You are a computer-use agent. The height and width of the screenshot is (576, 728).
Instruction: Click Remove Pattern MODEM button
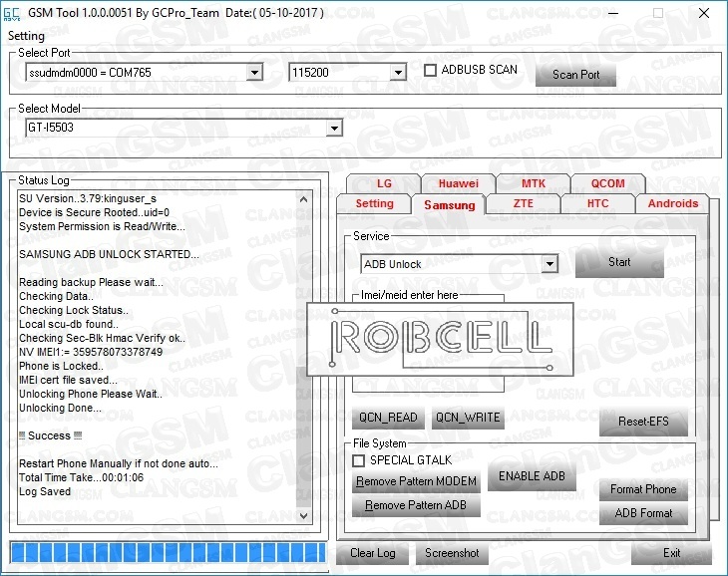pyautogui.click(x=416, y=481)
